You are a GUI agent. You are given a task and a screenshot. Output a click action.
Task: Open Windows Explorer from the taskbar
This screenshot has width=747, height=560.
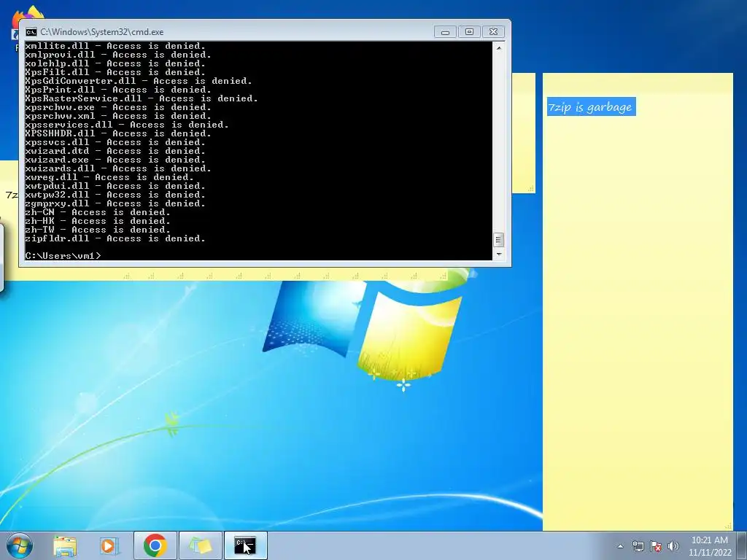click(x=65, y=545)
